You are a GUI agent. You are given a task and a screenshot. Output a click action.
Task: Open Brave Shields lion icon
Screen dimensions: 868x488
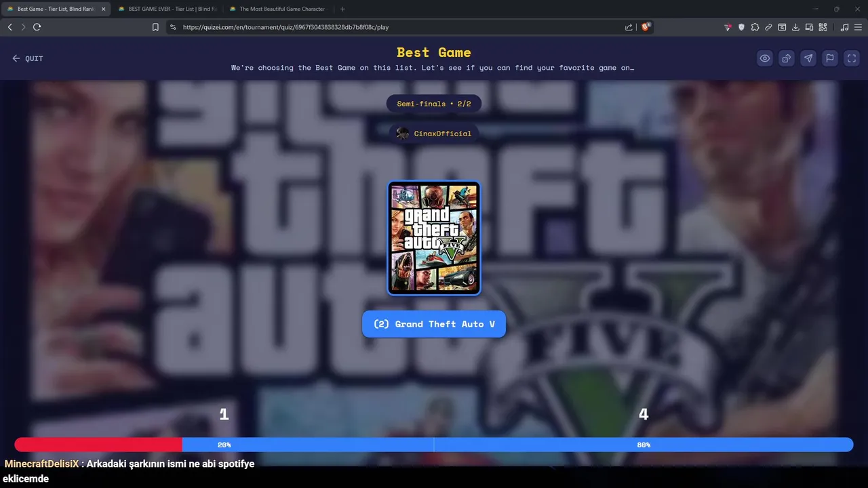click(646, 27)
